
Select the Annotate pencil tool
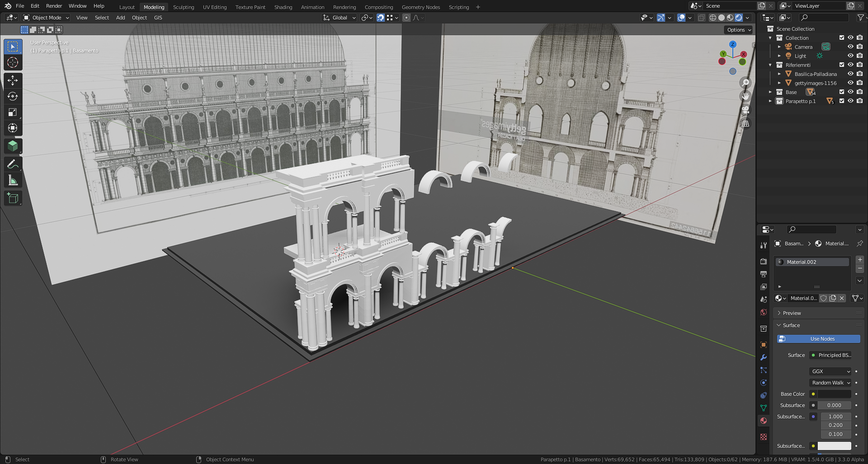pos(13,164)
